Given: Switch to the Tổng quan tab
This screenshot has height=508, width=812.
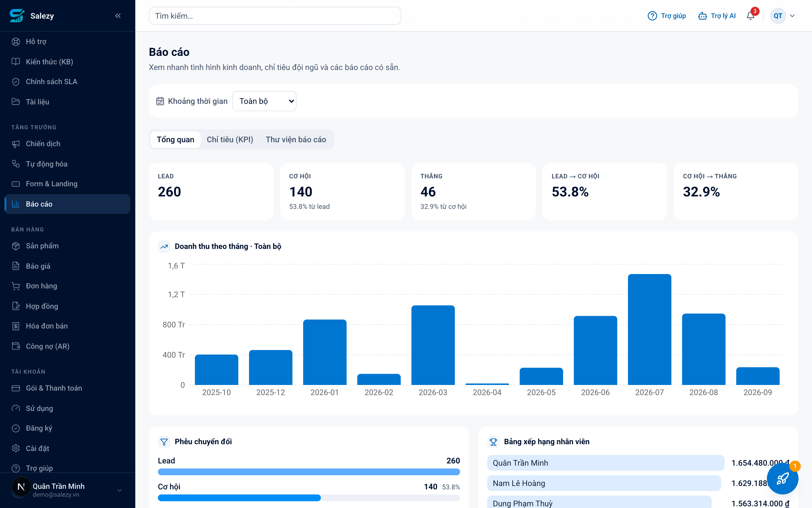Looking at the screenshot, I should click(175, 139).
